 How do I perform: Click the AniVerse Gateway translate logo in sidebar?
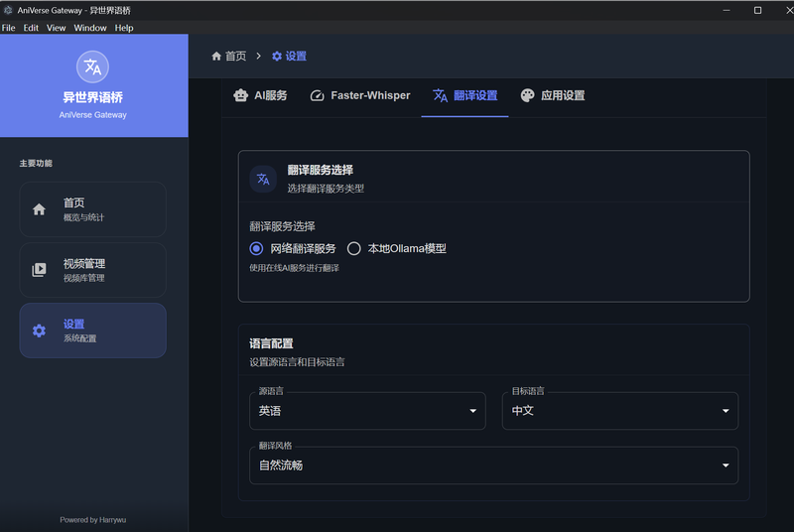pos(92,66)
